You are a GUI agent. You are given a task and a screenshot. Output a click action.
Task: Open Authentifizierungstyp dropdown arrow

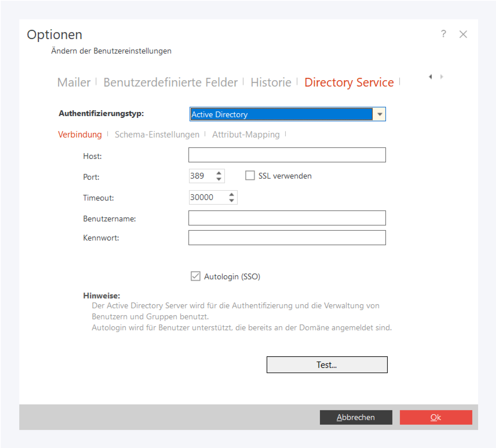pos(379,114)
